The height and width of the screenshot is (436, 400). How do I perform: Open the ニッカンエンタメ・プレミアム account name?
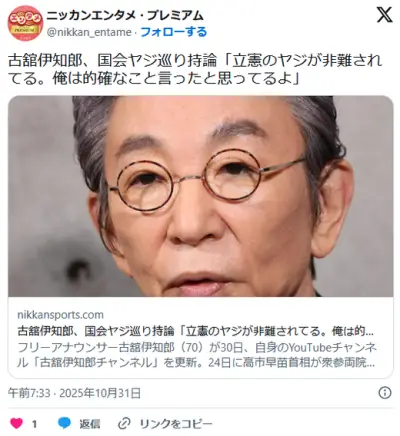coord(125,15)
